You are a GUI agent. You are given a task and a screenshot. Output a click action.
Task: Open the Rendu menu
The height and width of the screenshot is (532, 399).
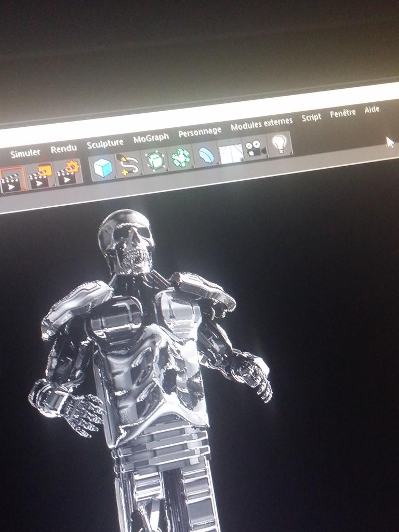click(63, 149)
